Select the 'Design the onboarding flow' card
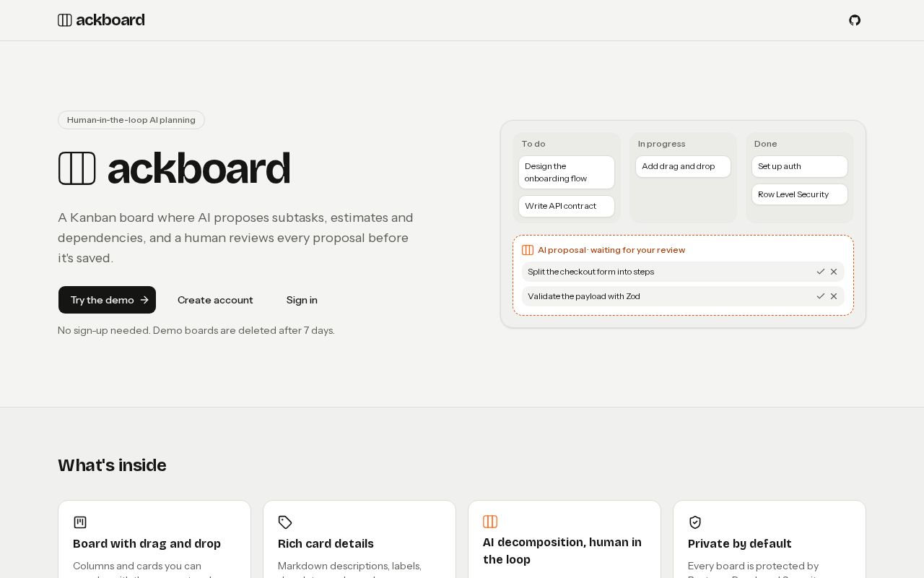The image size is (924, 578). click(x=567, y=172)
